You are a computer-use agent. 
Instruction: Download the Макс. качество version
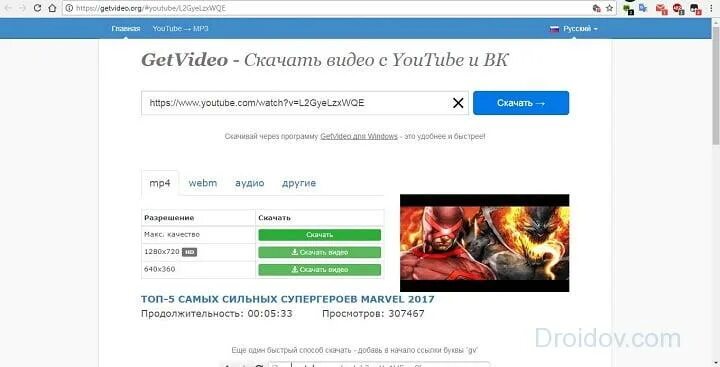click(320, 235)
